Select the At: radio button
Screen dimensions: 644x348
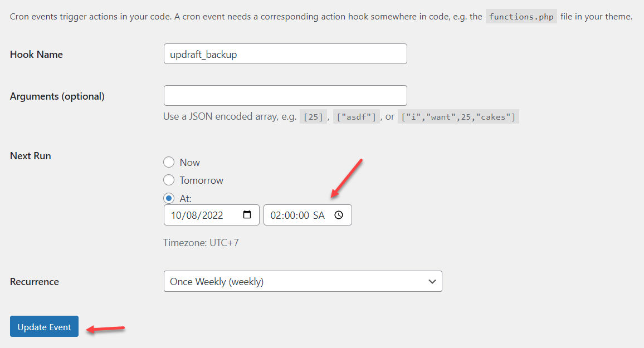tap(169, 198)
